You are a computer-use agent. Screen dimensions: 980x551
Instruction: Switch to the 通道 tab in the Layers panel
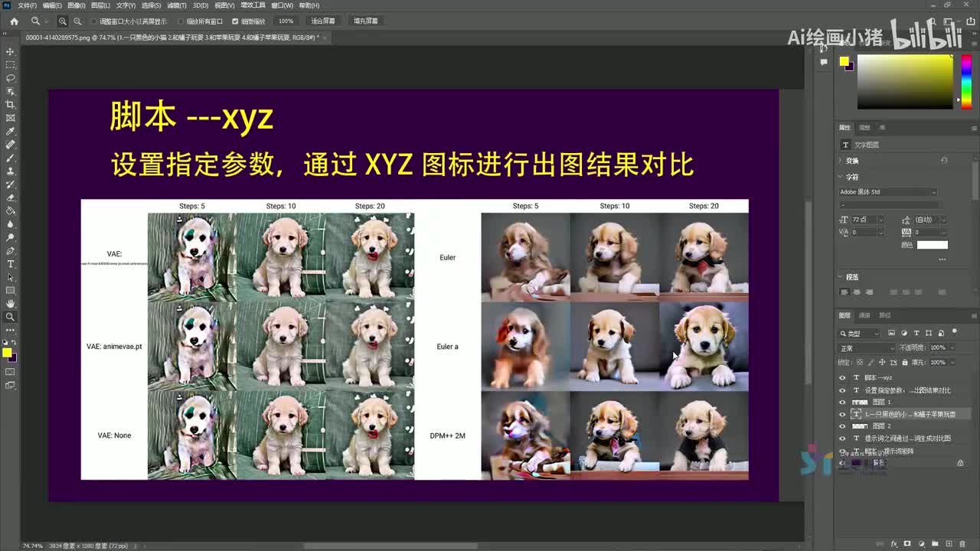(x=864, y=315)
